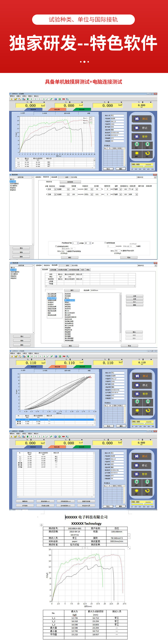This screenshot has height=644, width=168.
Task: Expand step 1 测试方向 dropdown showing 拉伸
Action: (x=55, y=189)
